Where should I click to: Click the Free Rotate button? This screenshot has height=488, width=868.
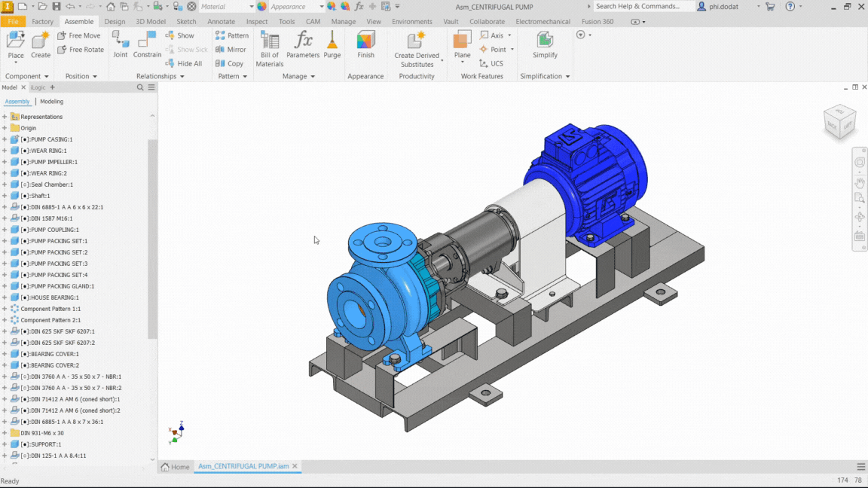[x=81, y=50]
